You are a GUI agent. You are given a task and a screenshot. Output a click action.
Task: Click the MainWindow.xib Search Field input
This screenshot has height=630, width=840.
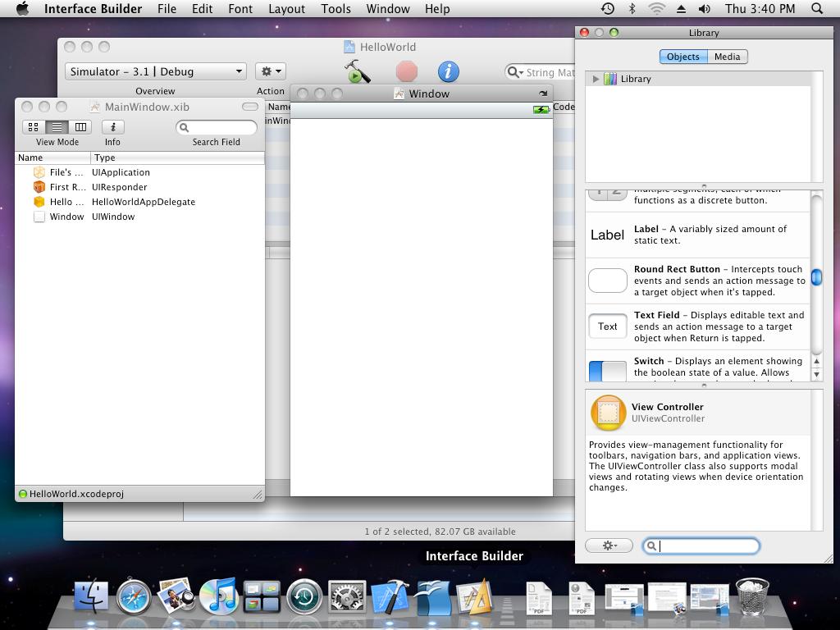[217, 127]
